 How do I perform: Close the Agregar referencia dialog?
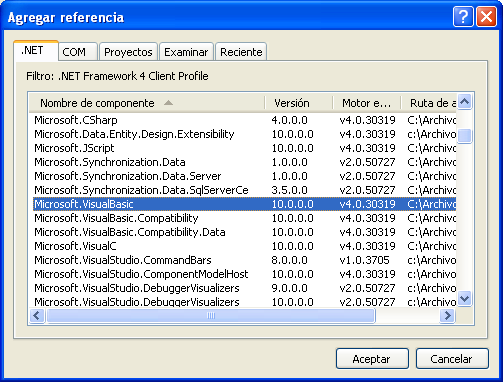486,16
